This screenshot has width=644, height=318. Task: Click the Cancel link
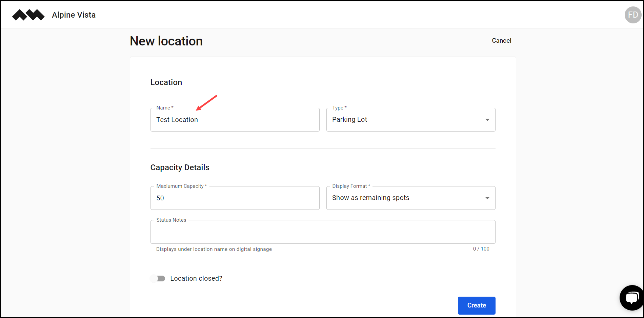tap(501, 40)
